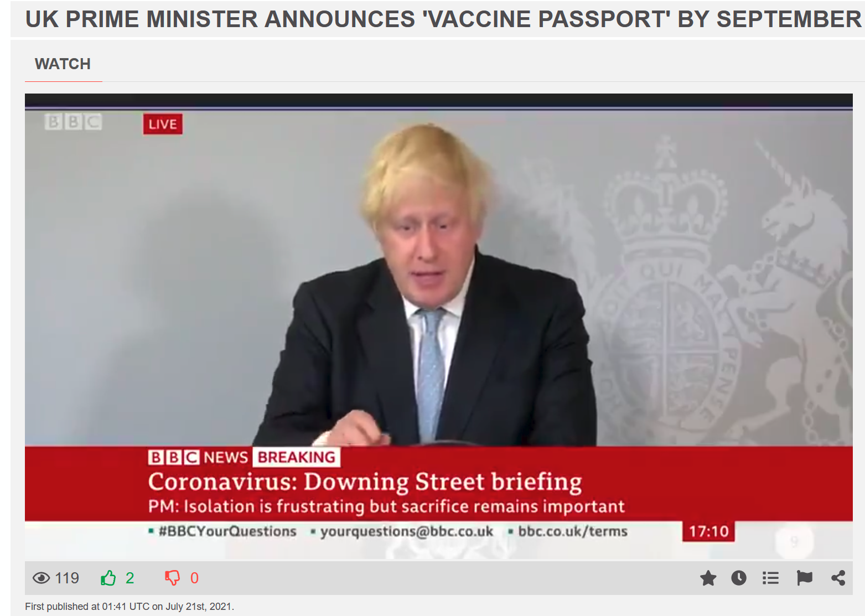
Task: Select the WATCH tab
Action: tap(63, 64)
